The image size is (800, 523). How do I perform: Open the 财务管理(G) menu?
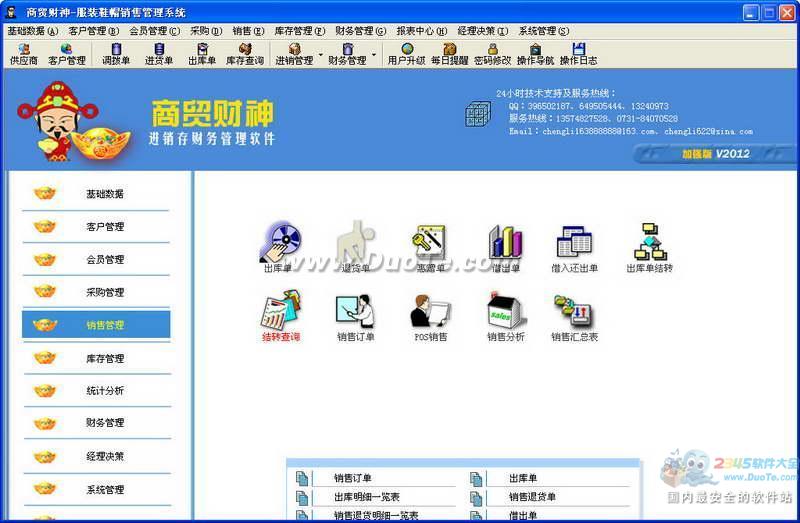click(361, 31)
